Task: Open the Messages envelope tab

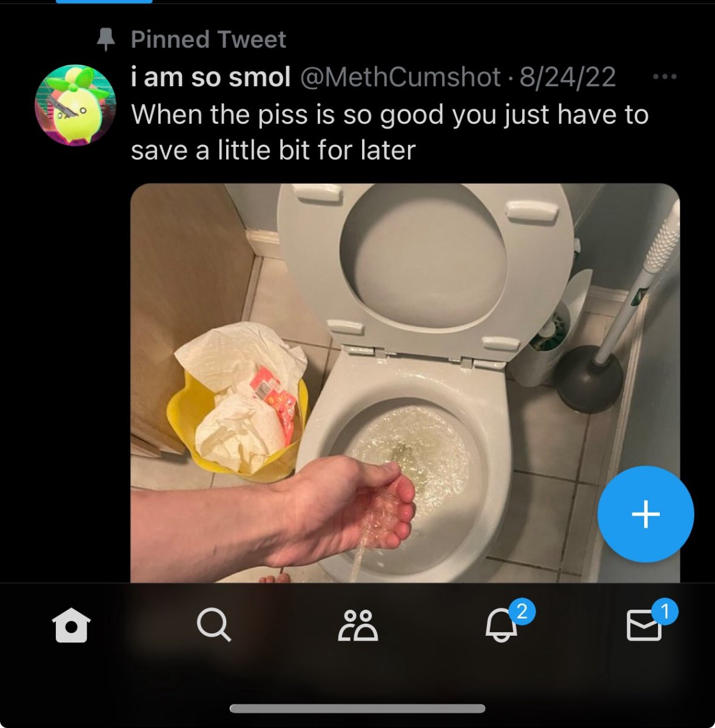Action: [x=644, y=625]
